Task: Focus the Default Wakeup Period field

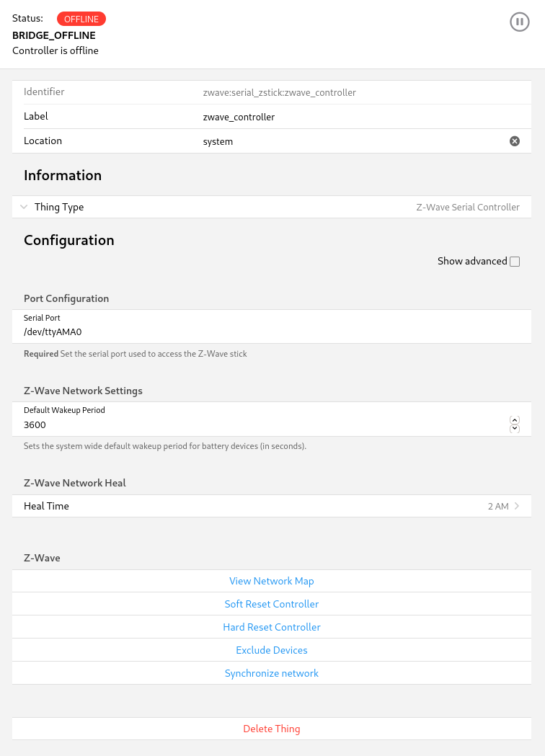Action: [x=260, y=424]
